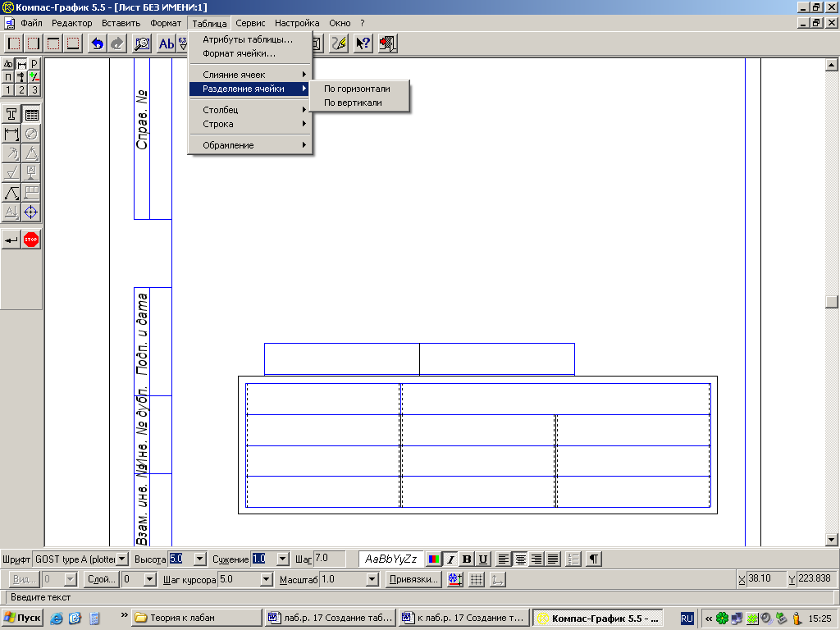Select Формат ячейки menu item
Viewport: 840px width, 630px height.
250,53
